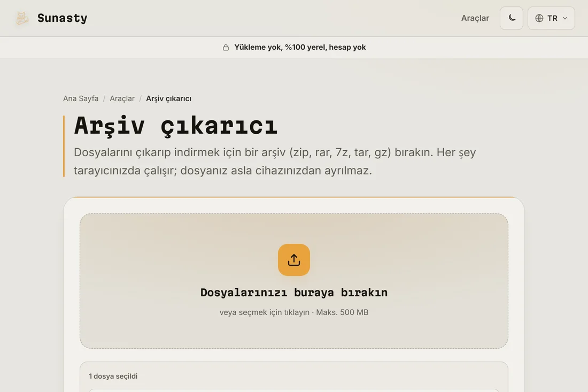This screenshot has height=392, width=588.
Task: Toggle dark mode with moon icon
Action: (x=511, y=18)
